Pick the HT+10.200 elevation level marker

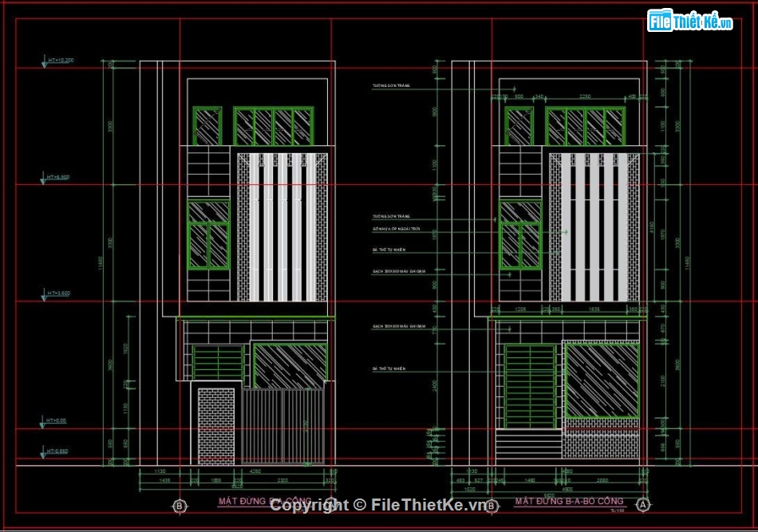[x=60, y=61]
